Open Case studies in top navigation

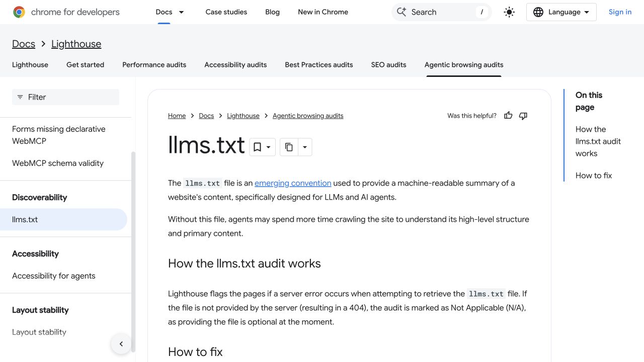(226, 12)
